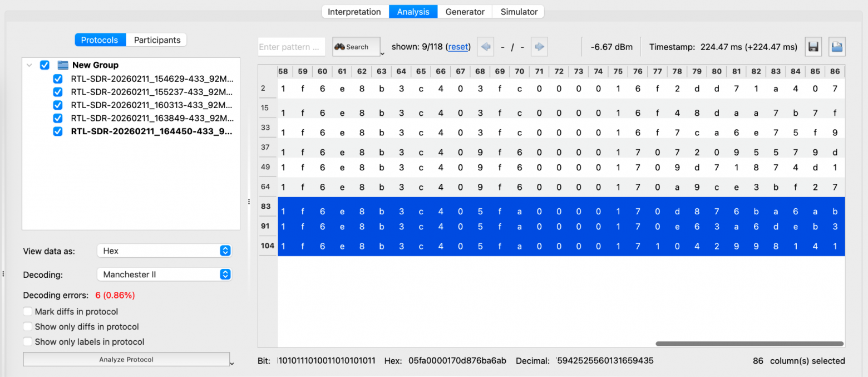
Task: Go to next search result arrow
Action: click(539, 47)
